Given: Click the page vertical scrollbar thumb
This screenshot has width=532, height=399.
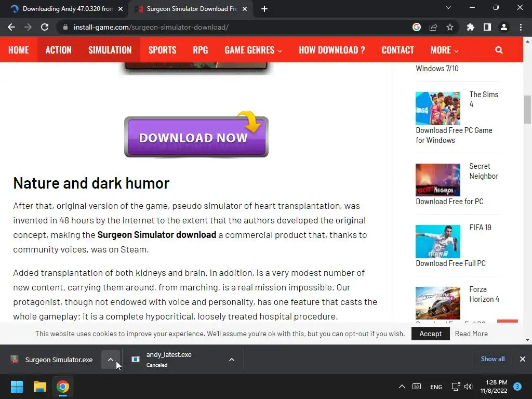Looking at the screenshot, I should point(527,110).
